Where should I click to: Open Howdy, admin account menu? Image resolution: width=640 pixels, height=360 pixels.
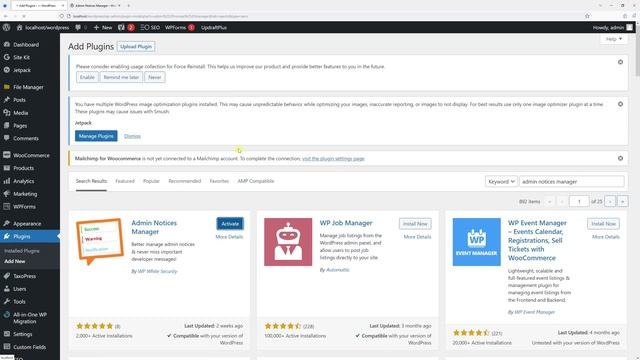613,27
